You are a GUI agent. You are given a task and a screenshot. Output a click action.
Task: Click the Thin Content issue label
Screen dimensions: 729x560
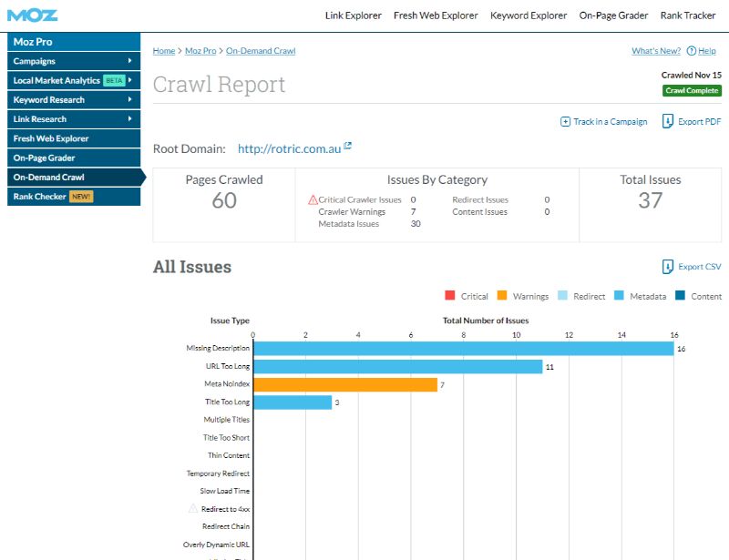pos(229,455)
